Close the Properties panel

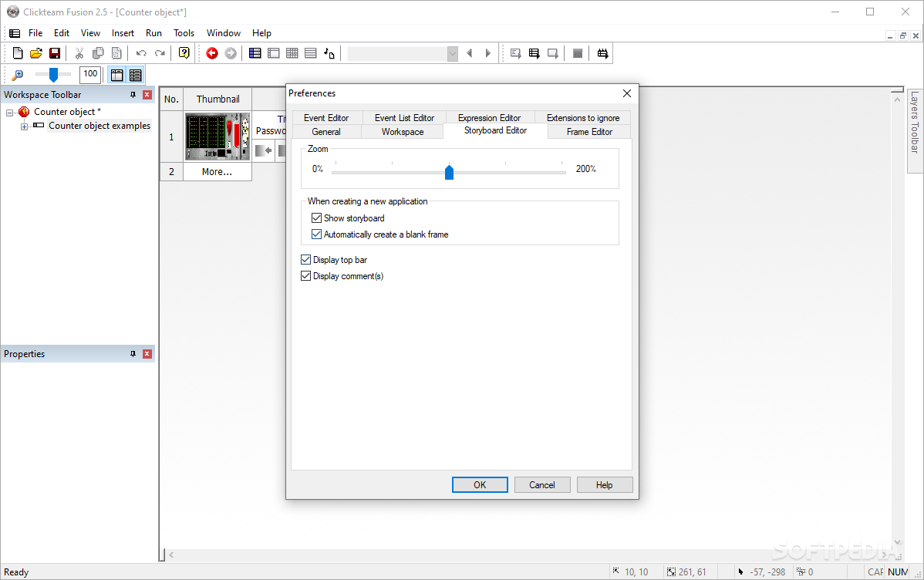coord(147,354)
